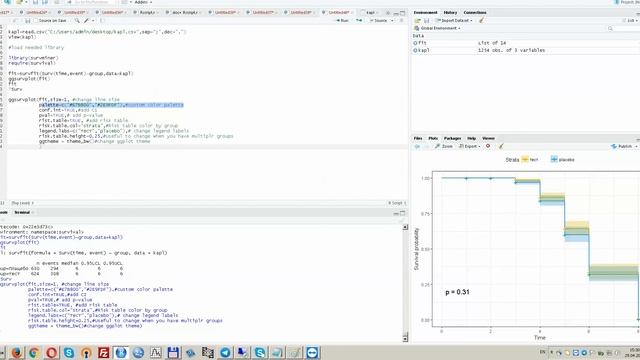Click the floppy disk app in the taskbar
This screenshot has width=640, height=360.
coord(173,352)
